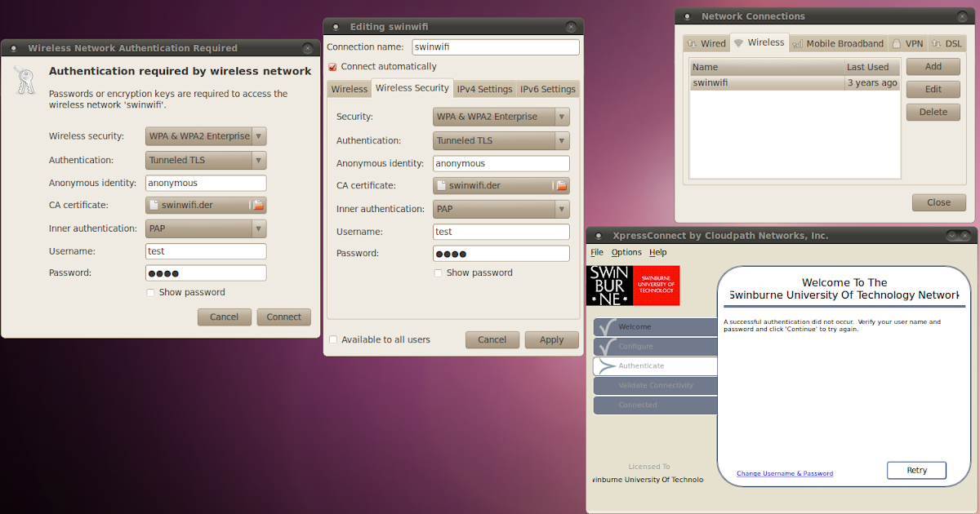
Task: Open the VPN tab
Action: [907, 44]
